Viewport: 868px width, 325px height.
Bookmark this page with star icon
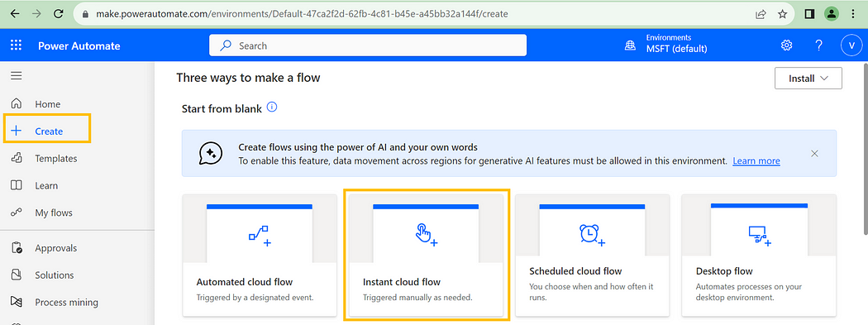(782, 14)
